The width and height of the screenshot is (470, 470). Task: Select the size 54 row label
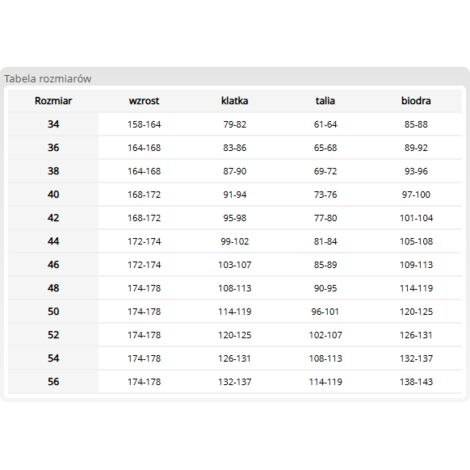pyautogui.click(x=53, y=358)
